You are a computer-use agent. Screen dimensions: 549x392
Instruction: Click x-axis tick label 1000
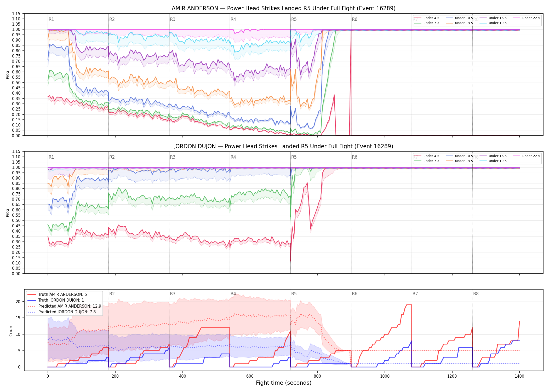tap(385, 376)
